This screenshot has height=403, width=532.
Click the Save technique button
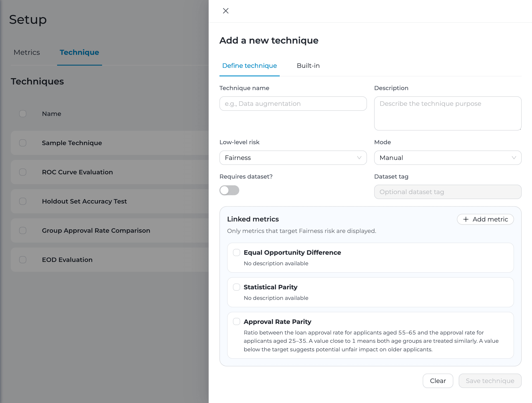pos(490,381)
